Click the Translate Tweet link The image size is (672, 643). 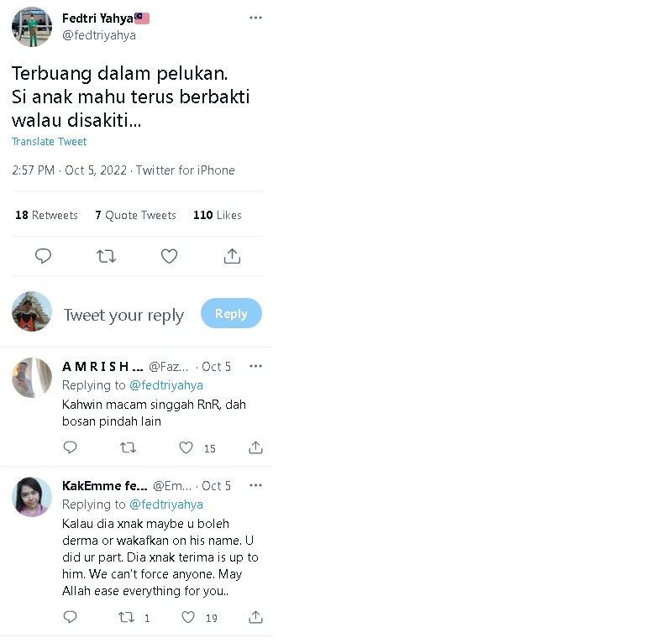[49, 142]
